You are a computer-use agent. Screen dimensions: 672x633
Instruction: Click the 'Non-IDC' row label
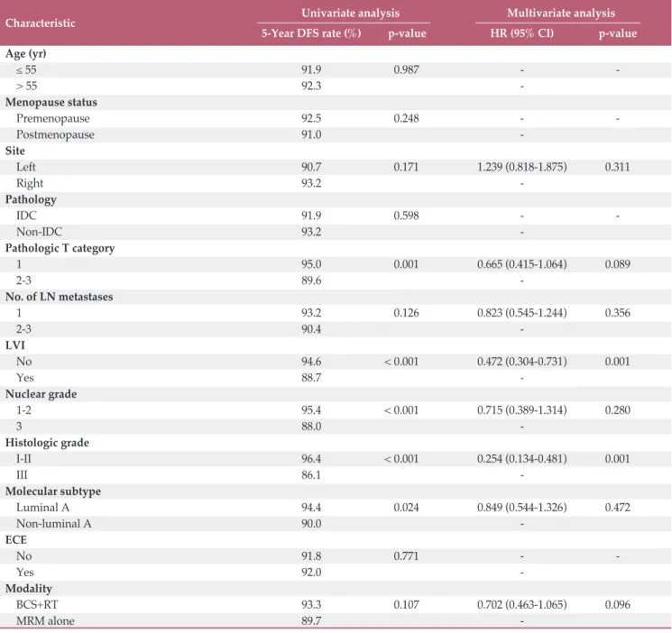[x=40, y=232]
